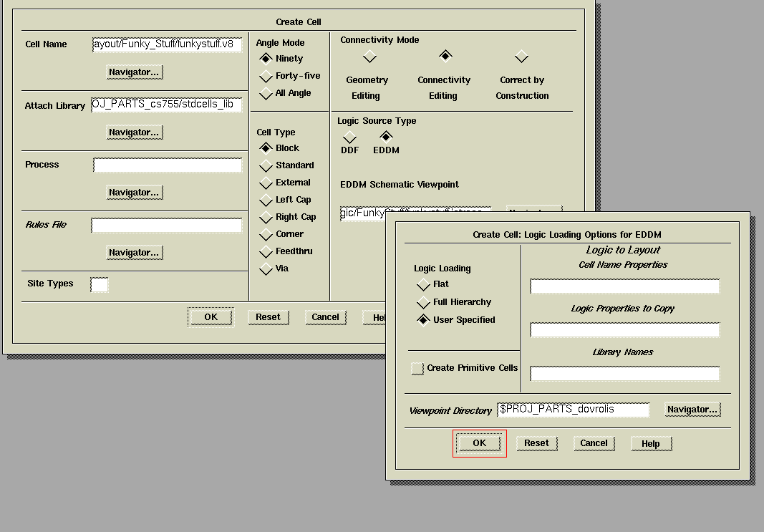Open the Navigator for Attach Library
764x532 pixels.
click(x=134, y=132)
